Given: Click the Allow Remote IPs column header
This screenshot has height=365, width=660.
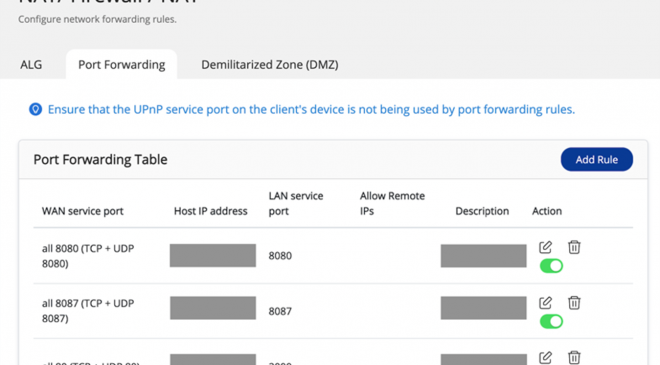Looking at the screenshot, I should (x=392, y=203).
